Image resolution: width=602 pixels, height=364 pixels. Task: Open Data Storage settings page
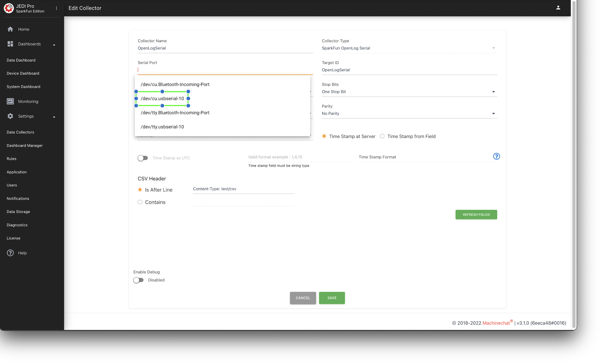(x=18, y=212)
